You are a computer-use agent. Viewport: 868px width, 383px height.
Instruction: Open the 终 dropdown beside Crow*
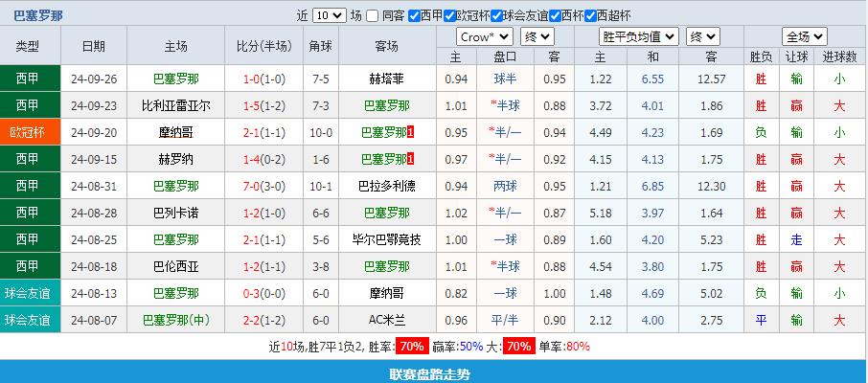coord(537,36)
